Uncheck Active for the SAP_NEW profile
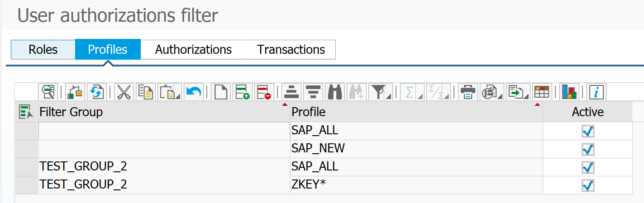Viewport: 644px width, 203px height. click(x=588, y=149)
